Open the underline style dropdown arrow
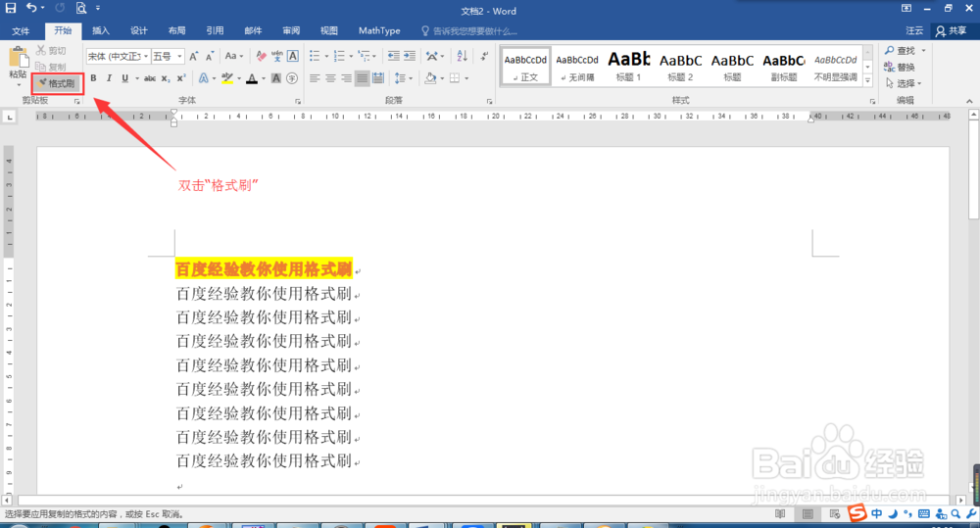980x528 pixels. 137,78
